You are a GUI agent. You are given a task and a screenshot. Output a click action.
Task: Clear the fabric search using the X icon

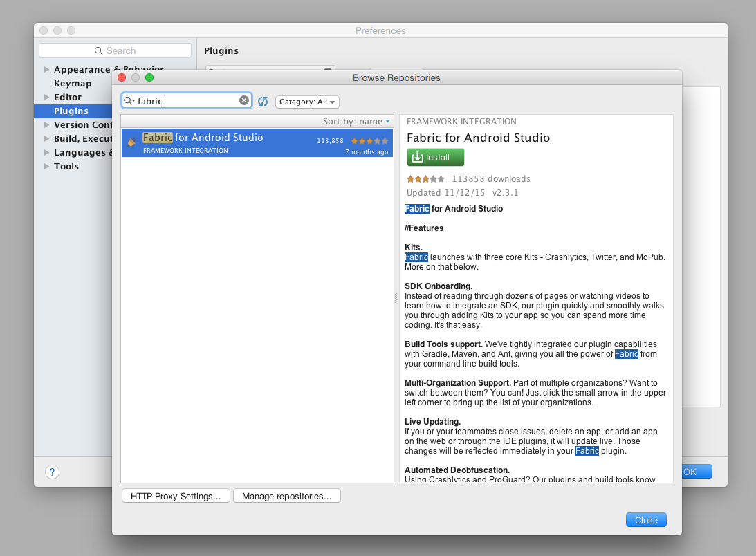pyautogui.click(x=244, y=100)
